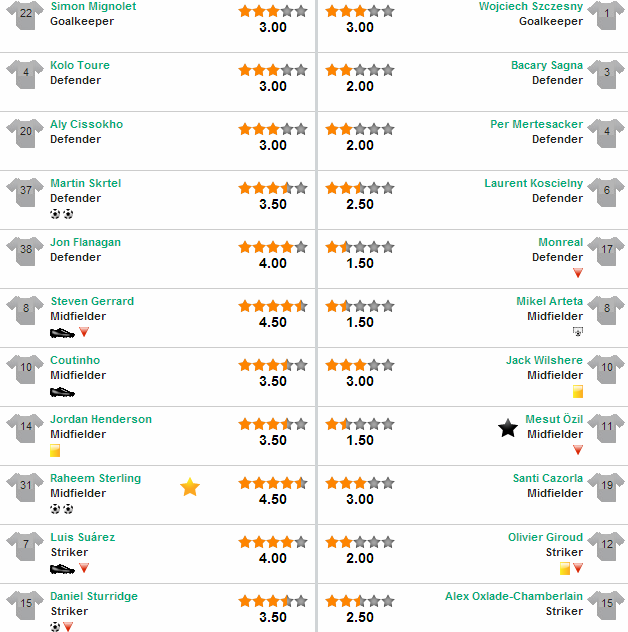Click Steven Gerrard's assist boot icon

pos(62,333)
